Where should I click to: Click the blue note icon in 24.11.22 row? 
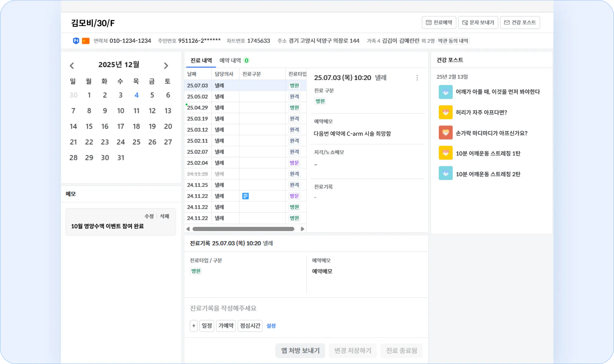tap(245, 196)
